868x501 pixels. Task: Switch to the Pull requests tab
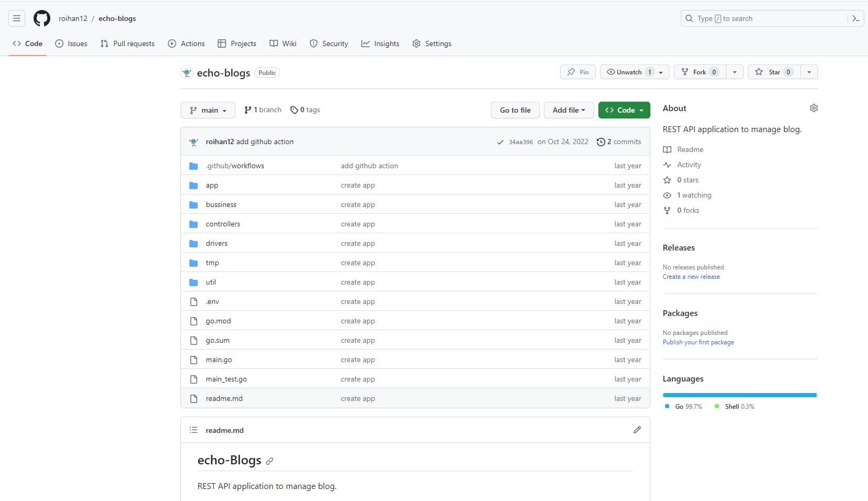pos(127,43)
